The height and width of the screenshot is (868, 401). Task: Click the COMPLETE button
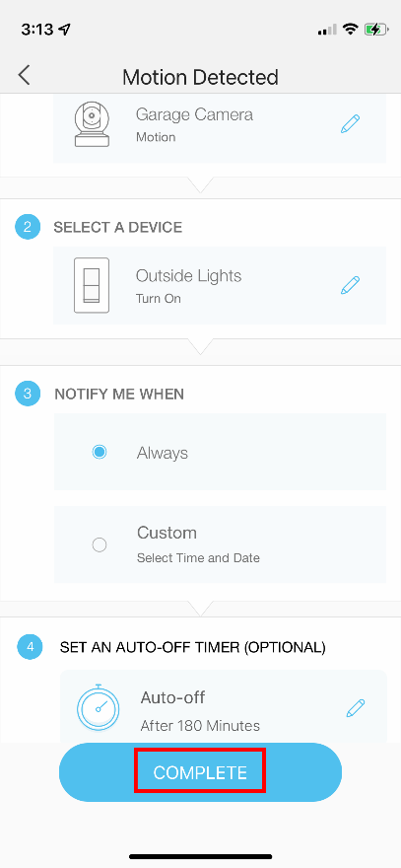200,772
